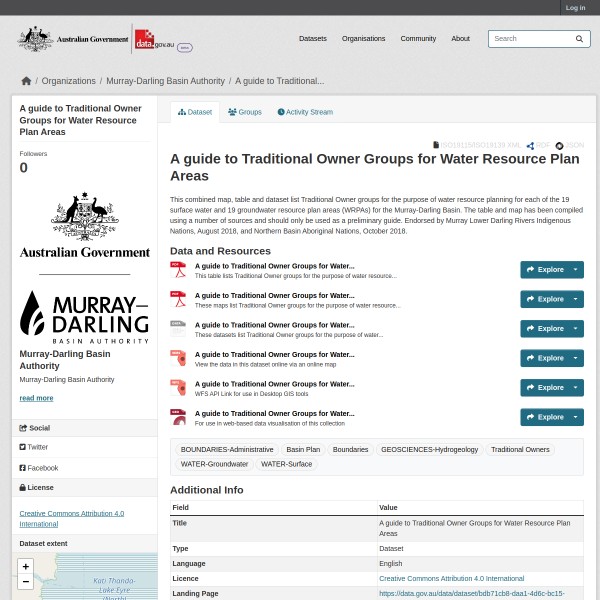The height and width of the screenshot is (600, 600).
Task: Click into the Search input field
Action: [530, 39]
